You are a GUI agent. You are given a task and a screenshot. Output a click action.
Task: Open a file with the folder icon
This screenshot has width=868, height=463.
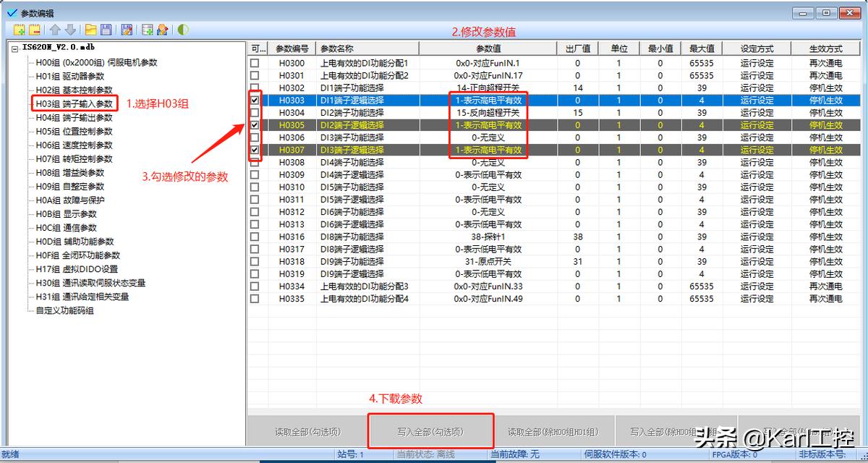pos(91,30)
